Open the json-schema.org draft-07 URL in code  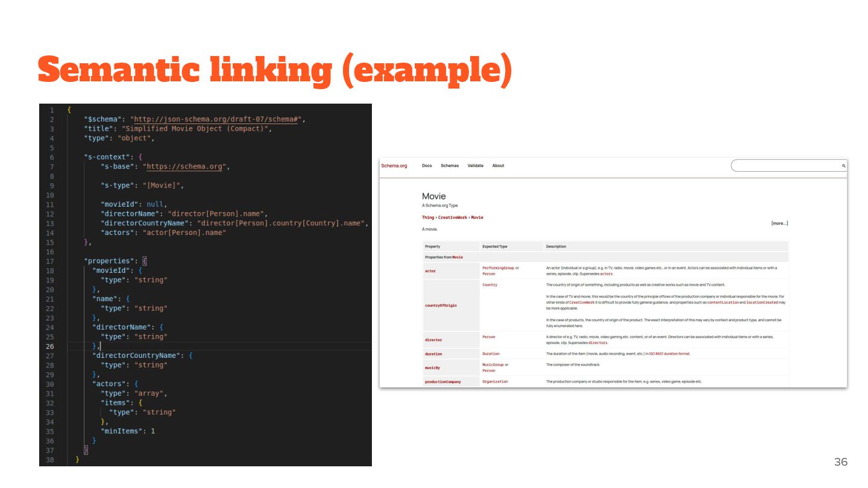(x=216, y=119)
